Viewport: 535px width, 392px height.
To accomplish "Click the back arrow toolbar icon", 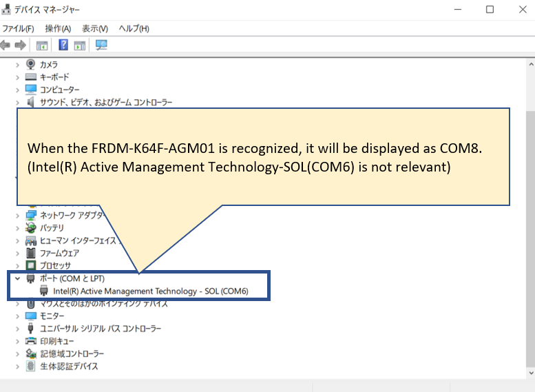I will pos(5,45).
